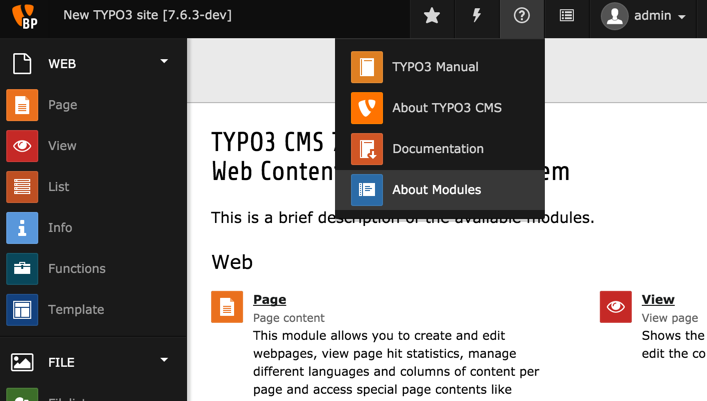Select Documentation menu entry
Viewport: 707px width, 401px height.
(x=440, y=149)
